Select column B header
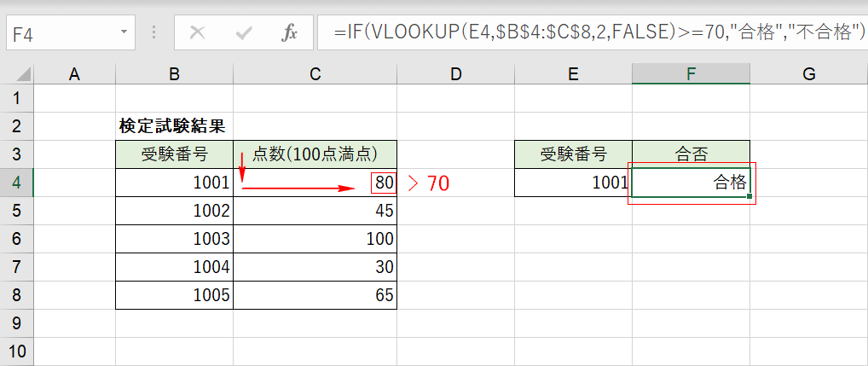Screen dimensions: 868x366 click(175, 74)
